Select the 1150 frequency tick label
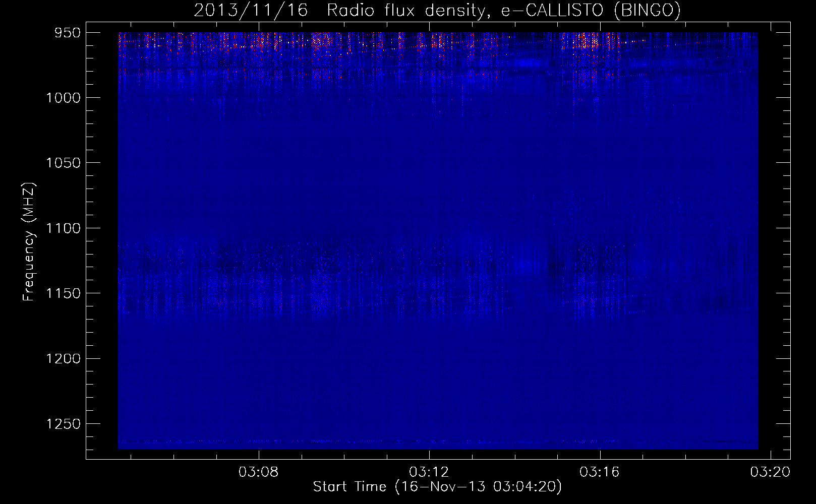The width and height of the screenshot is (816, 504). click(x=63, y=293)
